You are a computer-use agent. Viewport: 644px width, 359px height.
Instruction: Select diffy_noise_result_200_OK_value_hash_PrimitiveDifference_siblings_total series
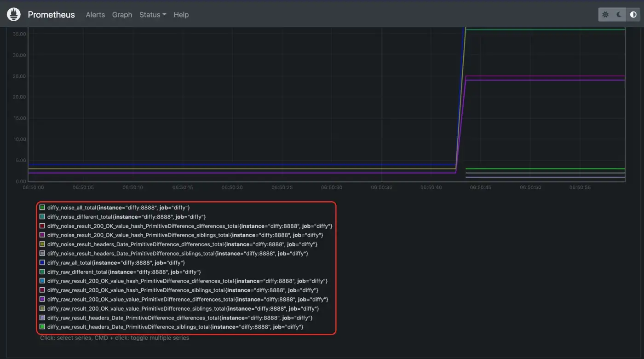pos(185,235)
